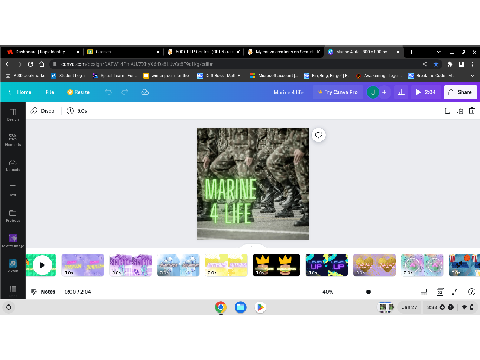The height and width of the screenshot is (360, 480).
Task: Click the design title in header
Action: (x=288, y=92)
